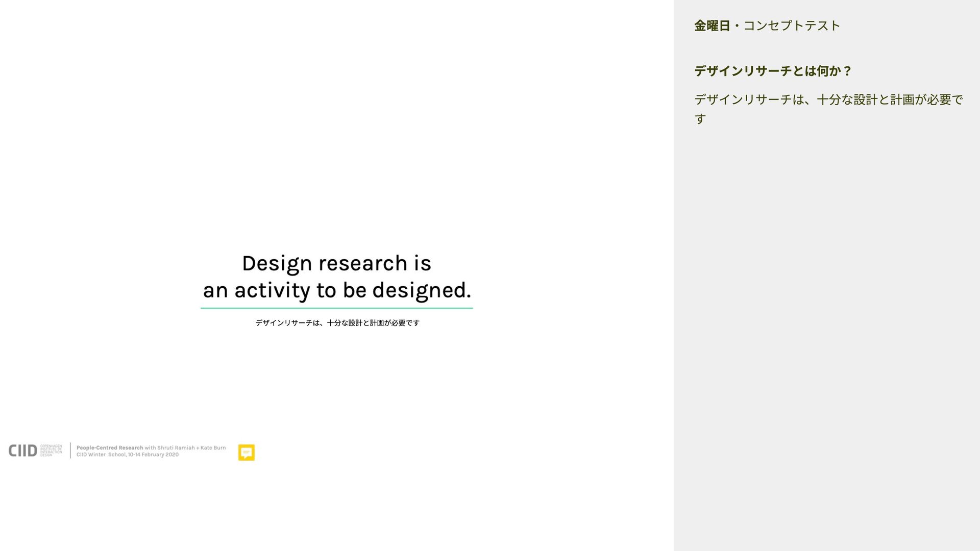Select the Japanese subtitle under the green line

(337, 323)
